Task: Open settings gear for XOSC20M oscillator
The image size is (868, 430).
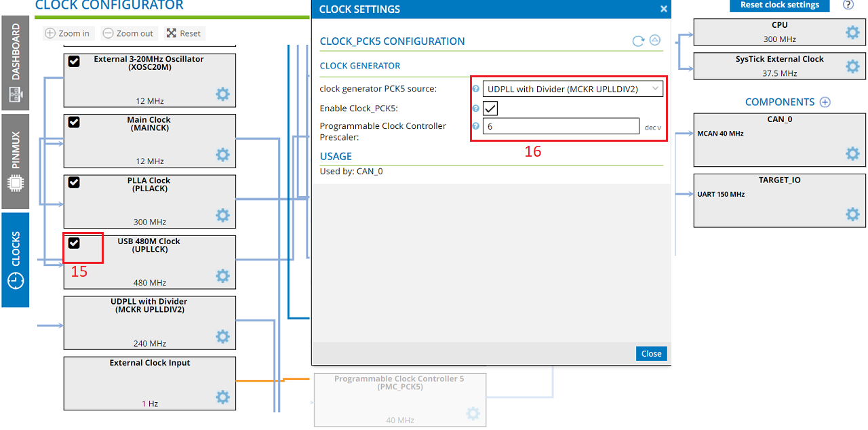Action: point(222,94)
